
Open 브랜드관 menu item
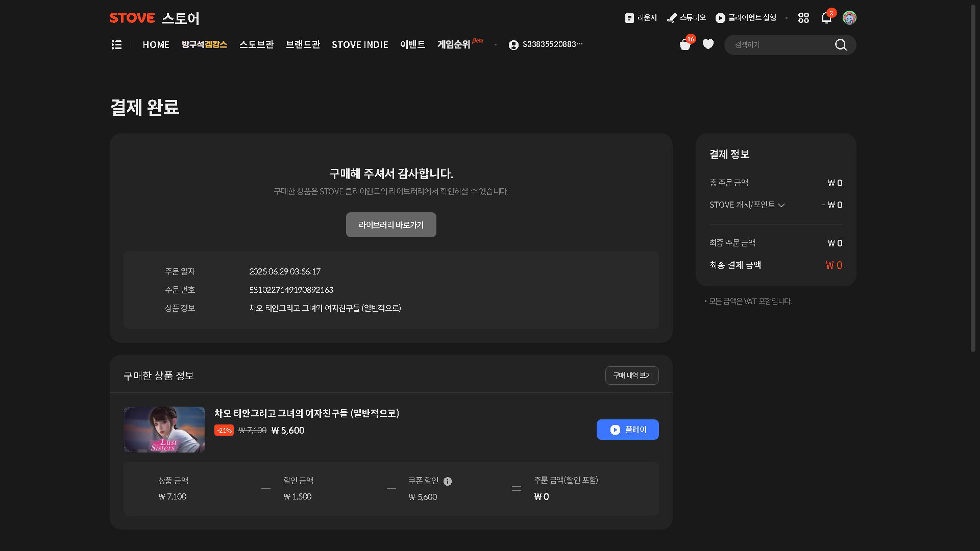[x=303, y=45]
